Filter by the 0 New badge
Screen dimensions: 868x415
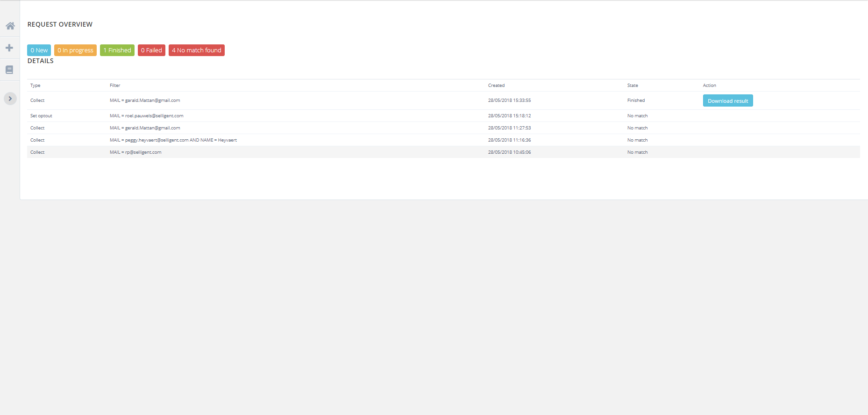click(x=39, y=50)
